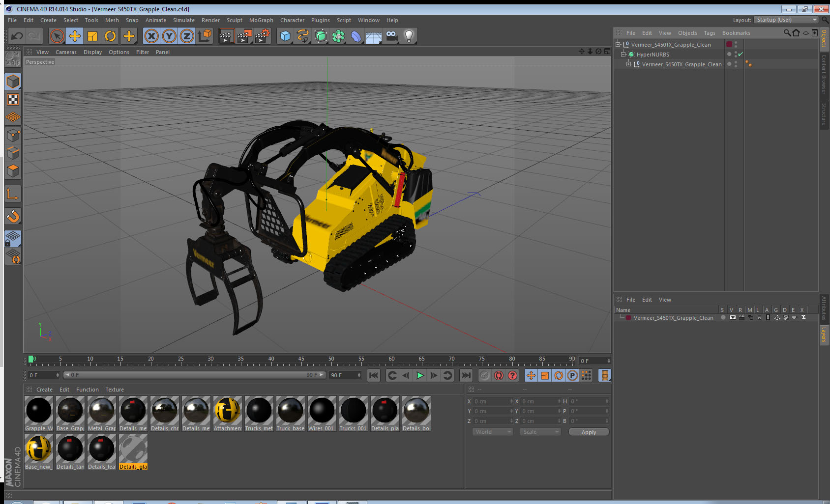Add a HyperNURBS generator object
Viewport: 830px width, 504px height.
[x=321, y=36]
